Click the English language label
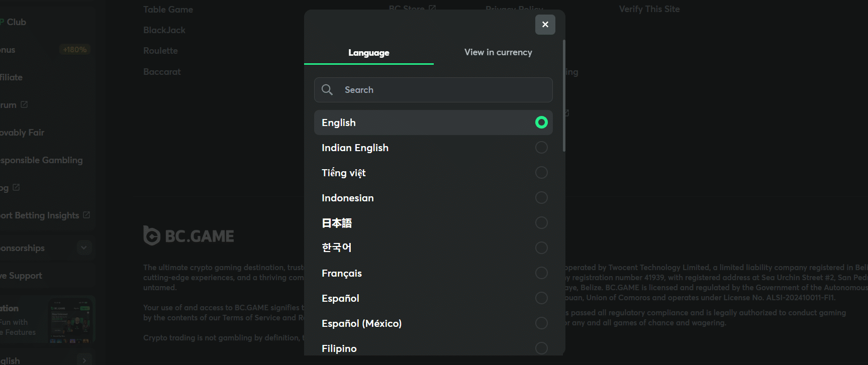Image resolution: width=868 pixels, height=365 pixels. [339, 123]
